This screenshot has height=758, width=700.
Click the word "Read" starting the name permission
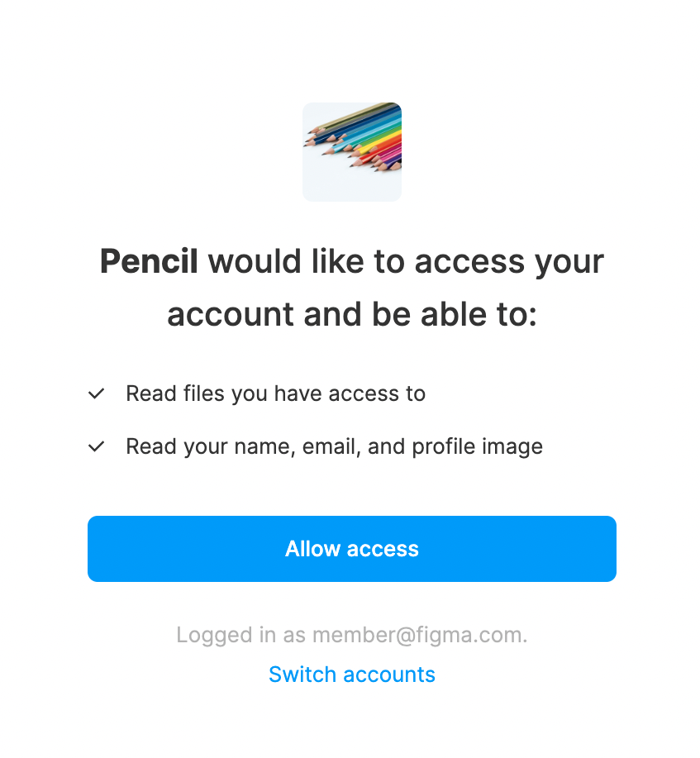pyautogui.click(x=147, y=447)
